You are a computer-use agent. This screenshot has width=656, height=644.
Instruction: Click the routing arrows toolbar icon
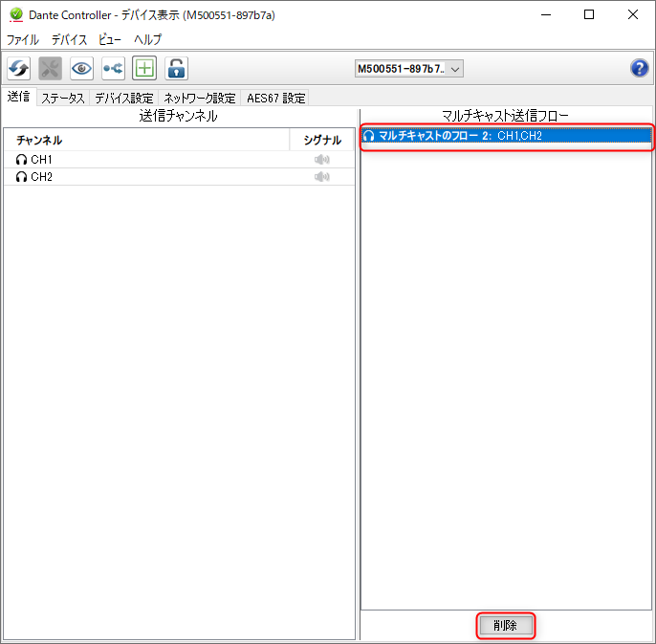113,68
